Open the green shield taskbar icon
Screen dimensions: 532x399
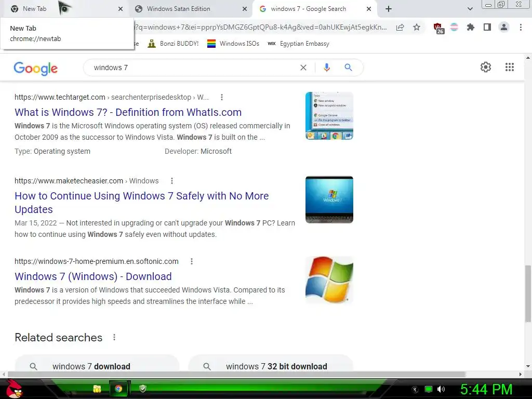(143, 389)
